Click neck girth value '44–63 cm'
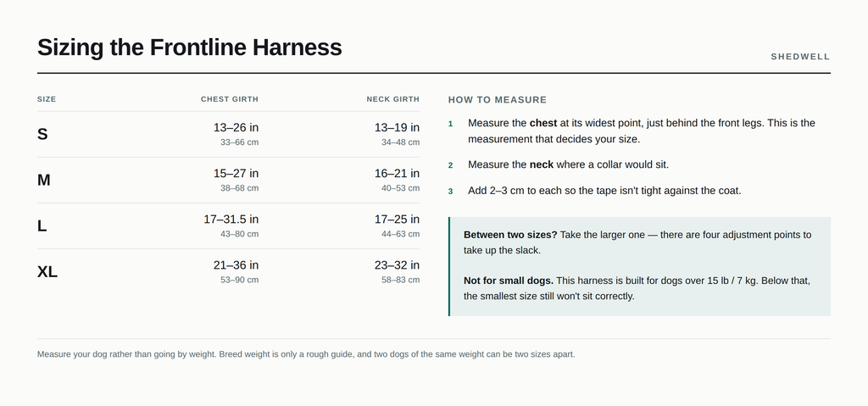The height and width of the screenshot is (406, 868). click(400, 234)
